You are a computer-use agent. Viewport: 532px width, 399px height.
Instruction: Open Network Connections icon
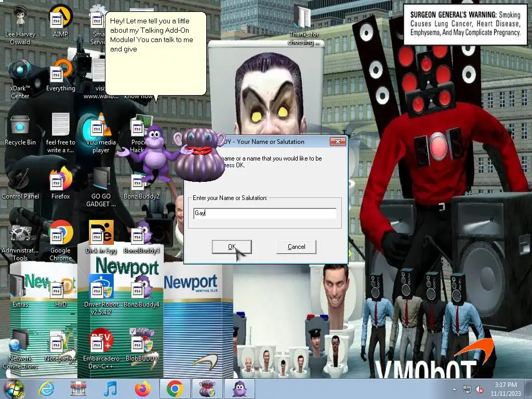(20, 350)
